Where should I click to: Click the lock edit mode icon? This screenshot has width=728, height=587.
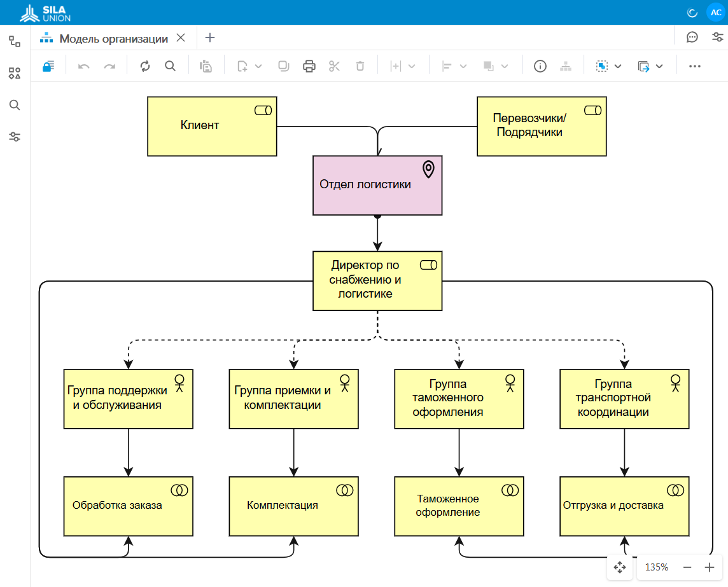click(48, 66)
